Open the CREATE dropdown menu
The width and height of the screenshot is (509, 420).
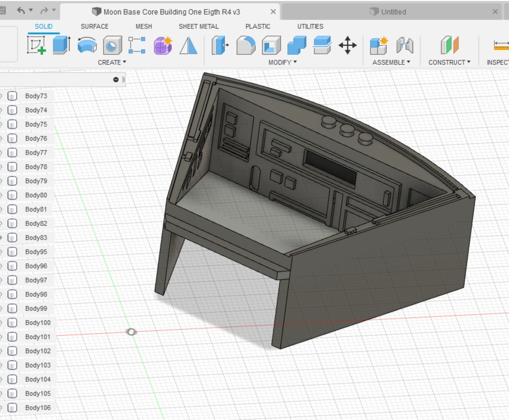112,62
